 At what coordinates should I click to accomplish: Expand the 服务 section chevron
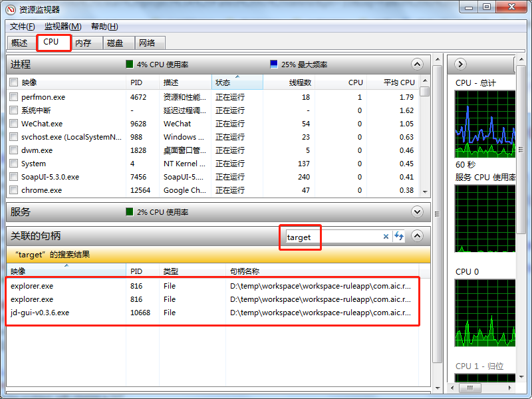(x=417, y=211)
